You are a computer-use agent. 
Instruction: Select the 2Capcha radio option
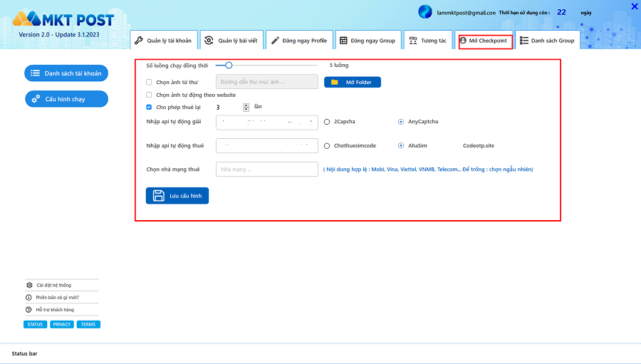coord(327,122)
